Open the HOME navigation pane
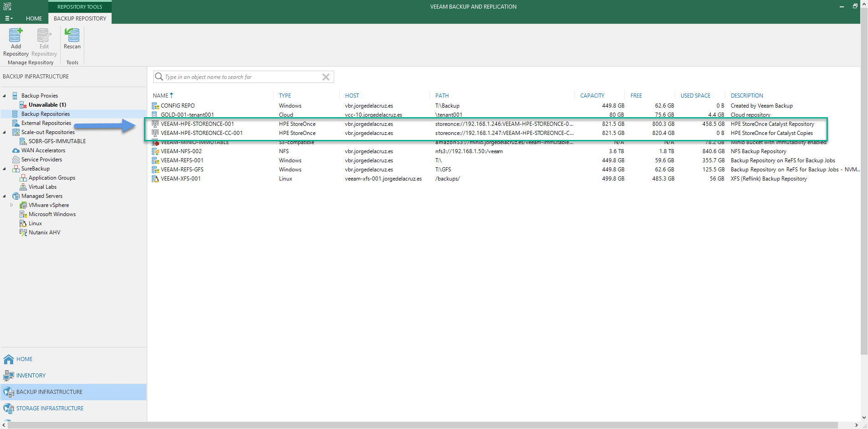The height and width of the screenshot is (429, 868). tap(73, 359)
